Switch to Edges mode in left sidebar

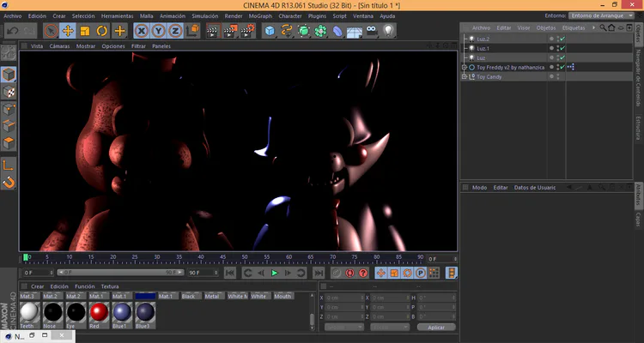(x=9, y=126)
